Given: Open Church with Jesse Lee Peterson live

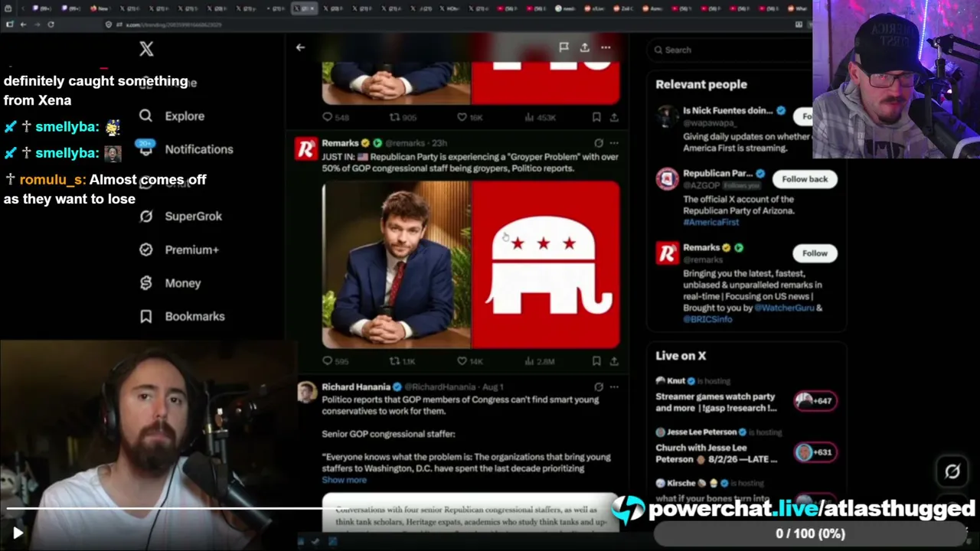Looking at the screenshot, I should tap(716, 453).
